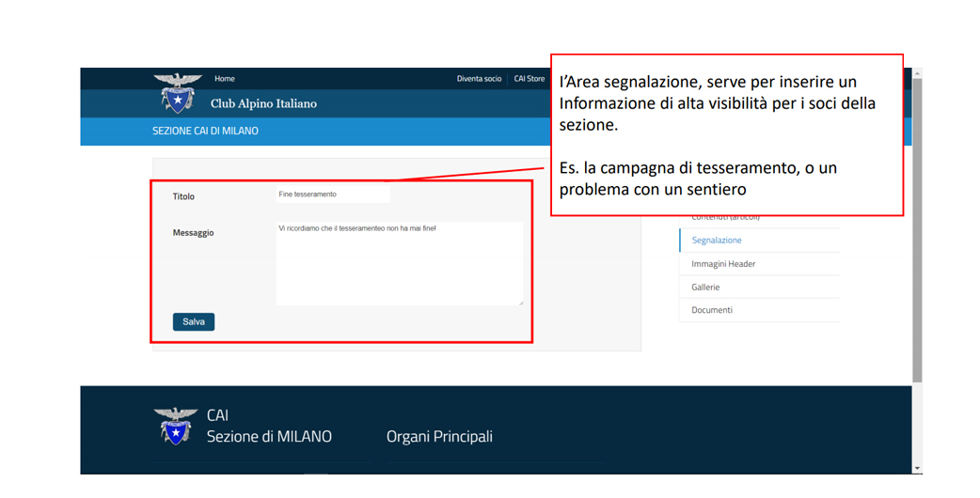Click the footer CAI eagle logo
Viewport: 980px width, 498px height.
click(176, 427)
